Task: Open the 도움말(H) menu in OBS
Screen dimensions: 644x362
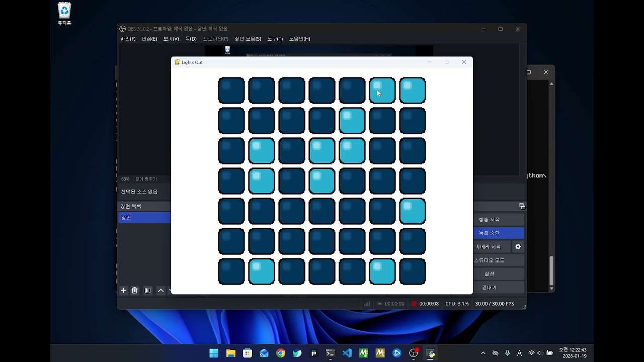Action: pyautogui.click(x=299, y=39)
